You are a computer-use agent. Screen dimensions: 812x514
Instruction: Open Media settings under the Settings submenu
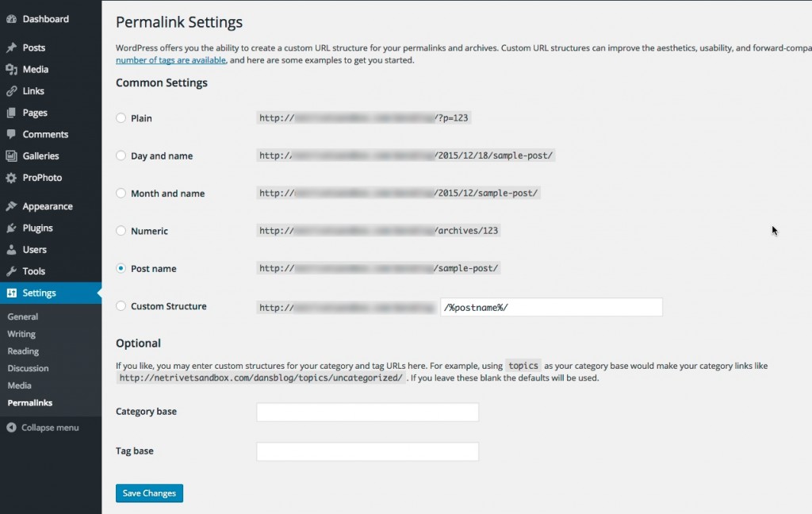pyautogui.click(x=19, y=385)
